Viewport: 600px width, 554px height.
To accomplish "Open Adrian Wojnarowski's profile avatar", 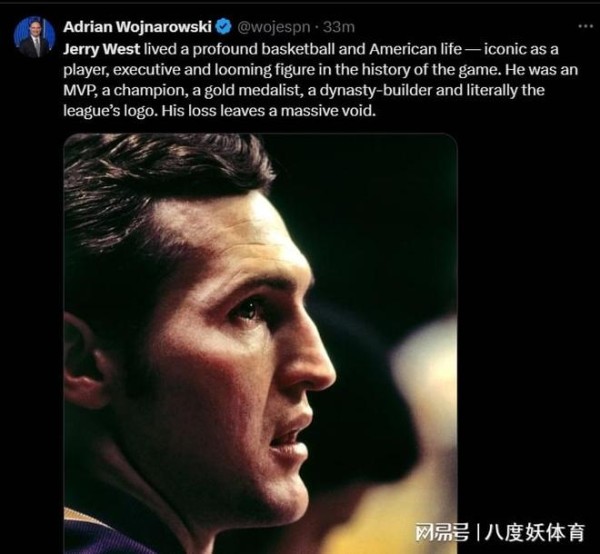I will click(34, 37).
